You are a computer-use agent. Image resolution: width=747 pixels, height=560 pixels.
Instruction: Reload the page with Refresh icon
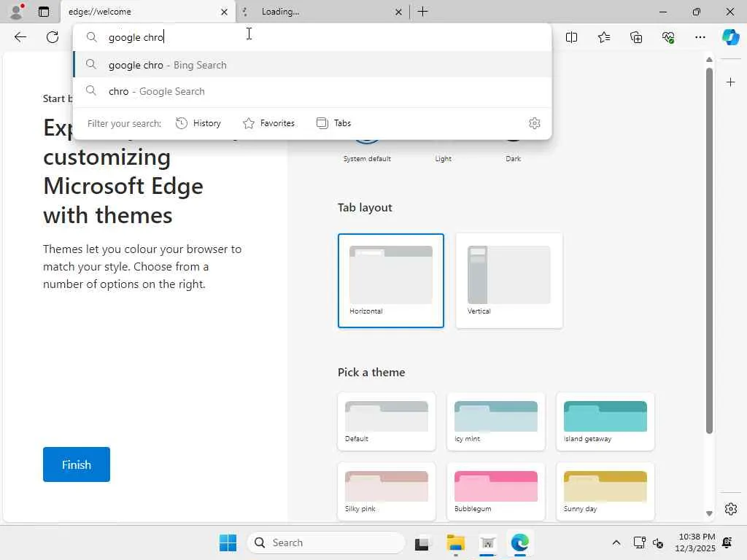pos(53,37)
